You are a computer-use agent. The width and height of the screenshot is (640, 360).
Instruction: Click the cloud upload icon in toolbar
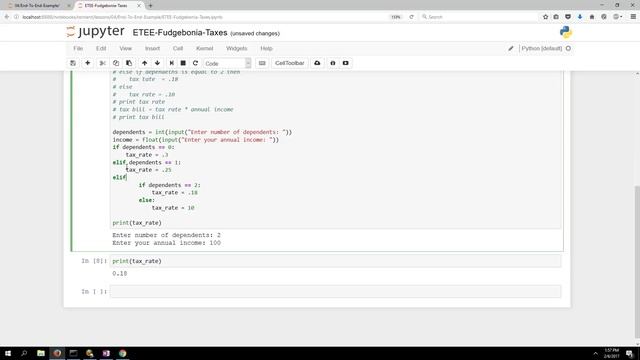pos(317,63)
